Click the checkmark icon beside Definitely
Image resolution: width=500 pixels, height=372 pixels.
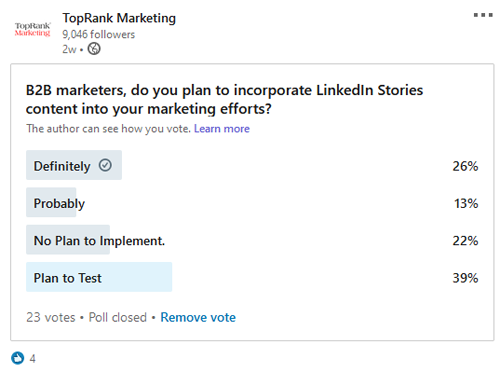(105, 165)
